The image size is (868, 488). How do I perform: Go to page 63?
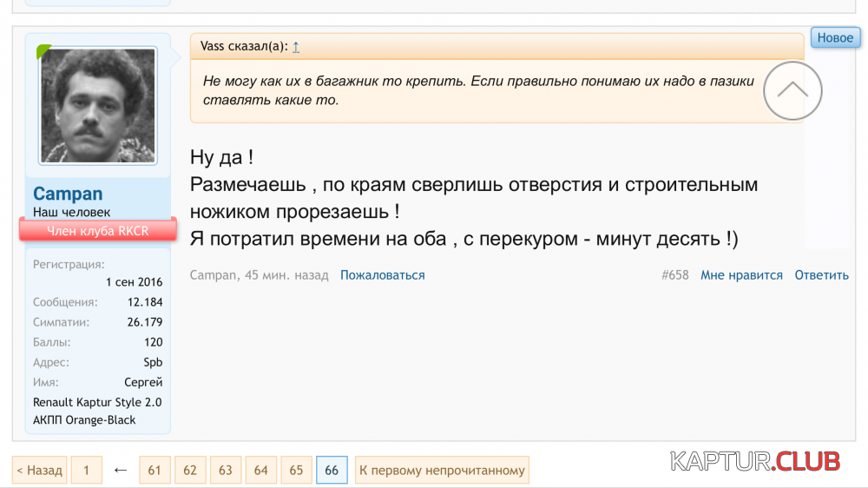(x=226, y=471)
